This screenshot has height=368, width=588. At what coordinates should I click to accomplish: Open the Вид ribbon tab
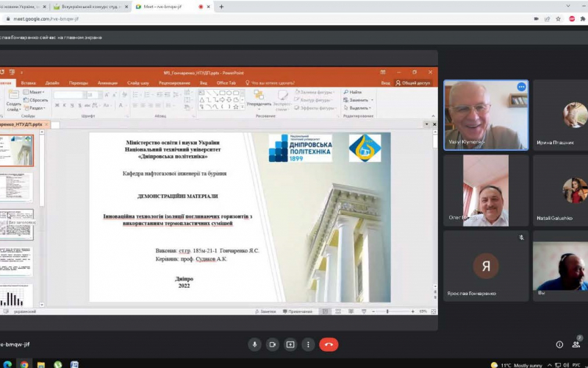(x=204, y=83)
